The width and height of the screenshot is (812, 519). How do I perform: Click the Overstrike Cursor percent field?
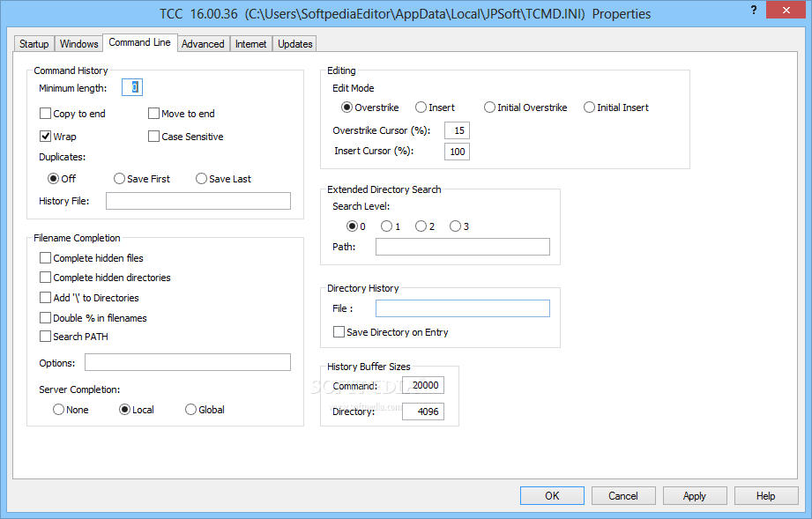point(458,130)
